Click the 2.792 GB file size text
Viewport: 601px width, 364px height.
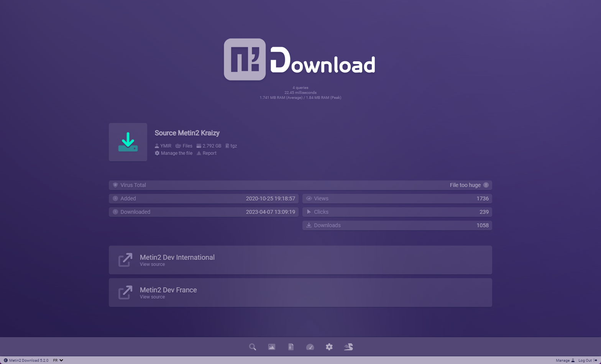click(212, 146)
